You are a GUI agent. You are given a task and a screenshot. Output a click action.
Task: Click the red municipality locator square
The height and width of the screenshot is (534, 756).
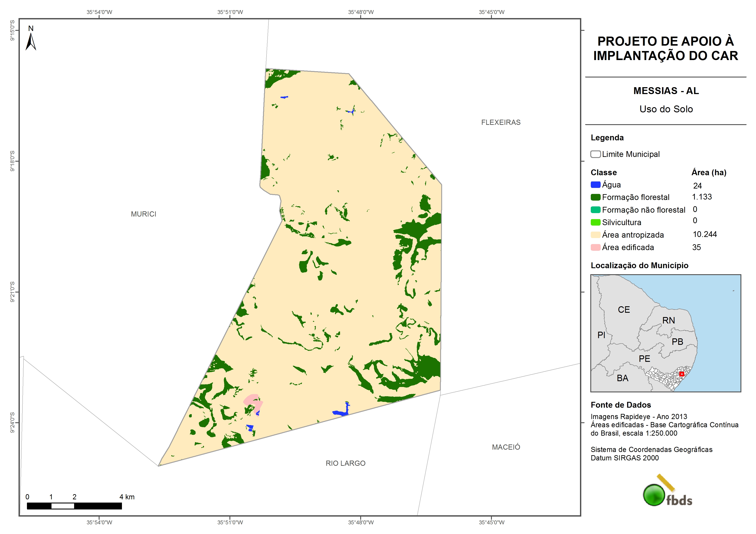(x=682, y=374)
